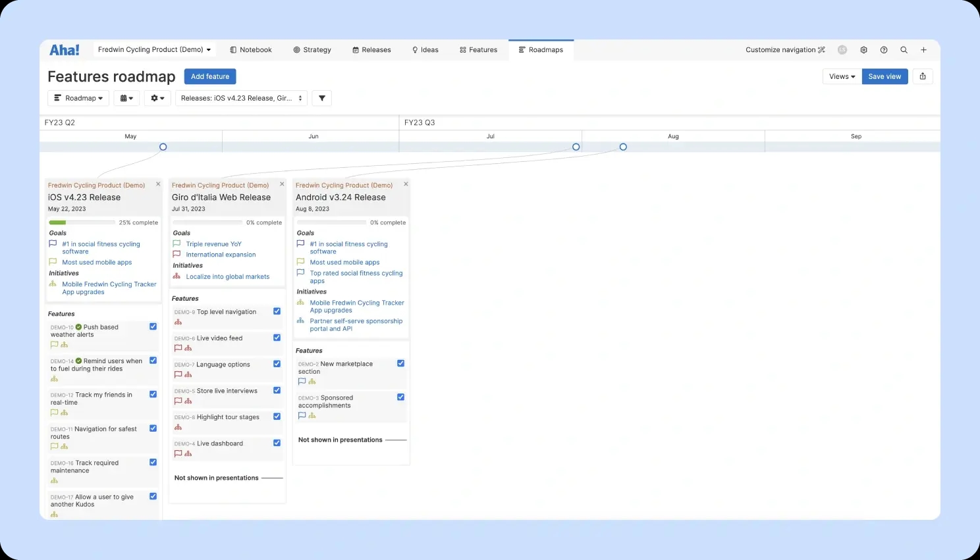Click goal flag icon under New marketplace section
980x560 pixels.
point(302,382)
